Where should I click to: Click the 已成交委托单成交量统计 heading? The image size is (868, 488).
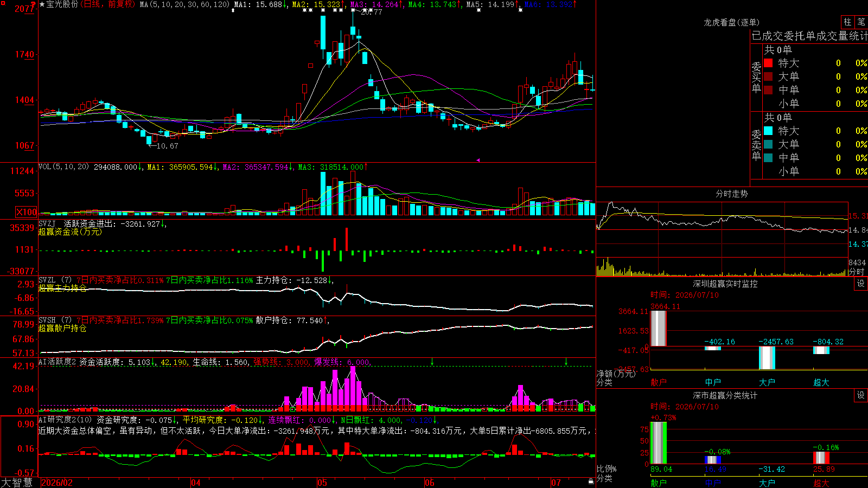tap(809, 36)
